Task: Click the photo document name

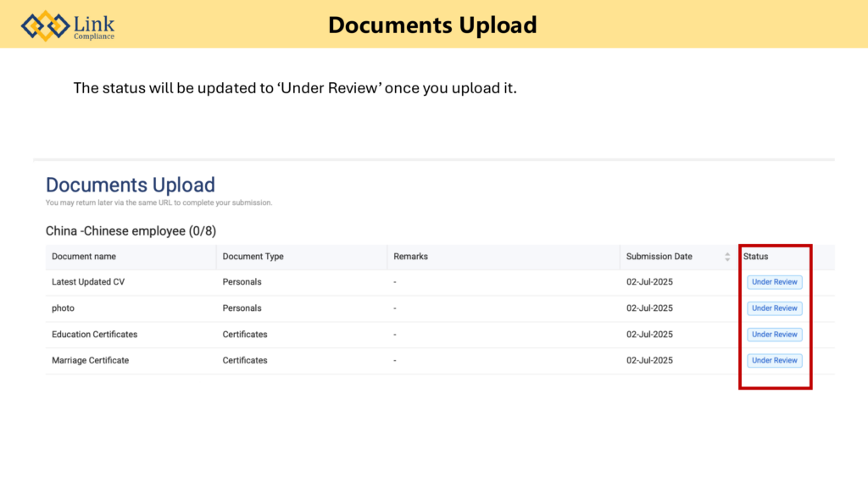Action: click(64, 308)
